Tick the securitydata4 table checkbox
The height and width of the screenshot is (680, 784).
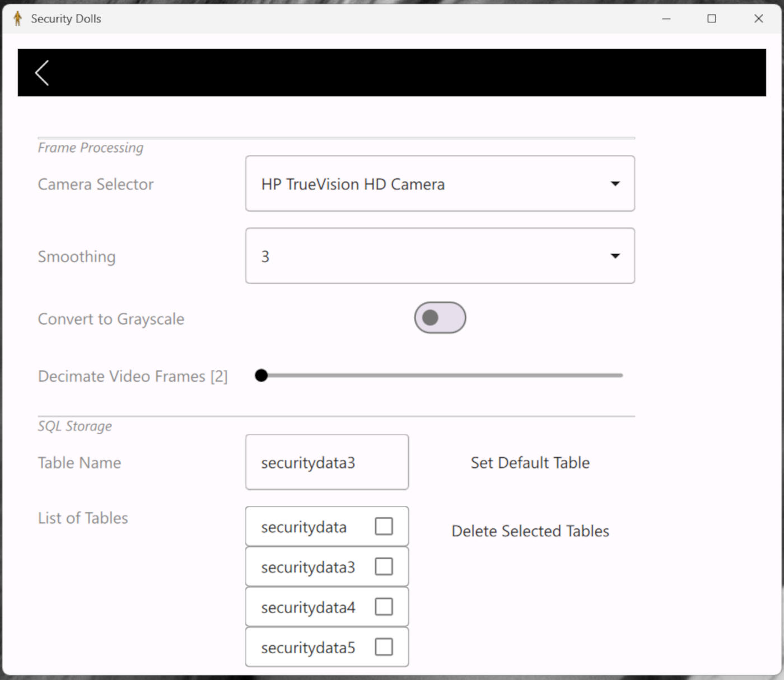pos(384,607)
